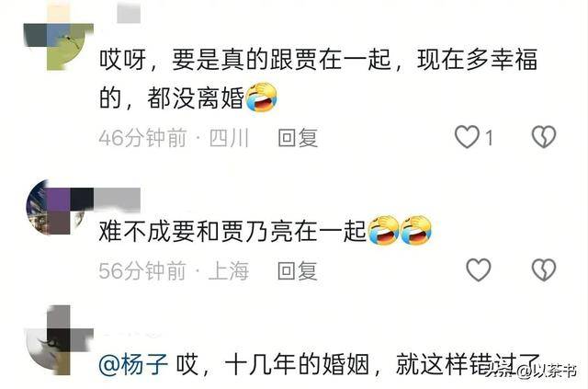
Task: Tap second laughing emoji in 上海 comment
Action: pos(416,230)
